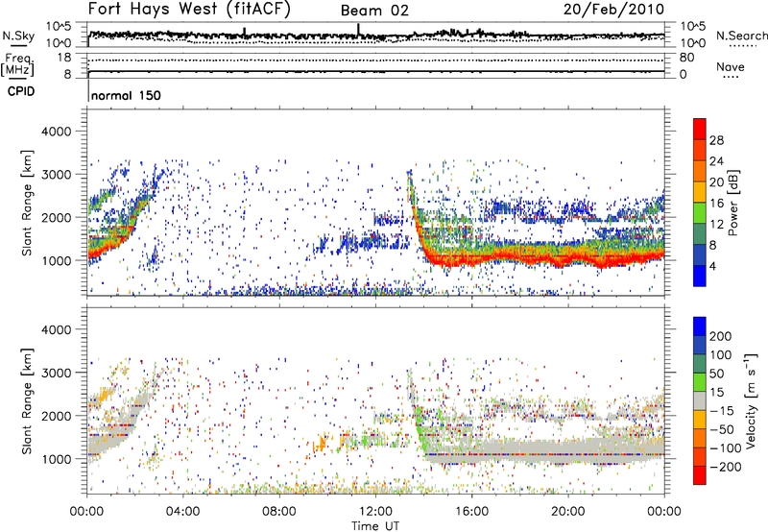Click the 'CPID' label
Screen dimensions: 768x532
(x=21, y=91)
